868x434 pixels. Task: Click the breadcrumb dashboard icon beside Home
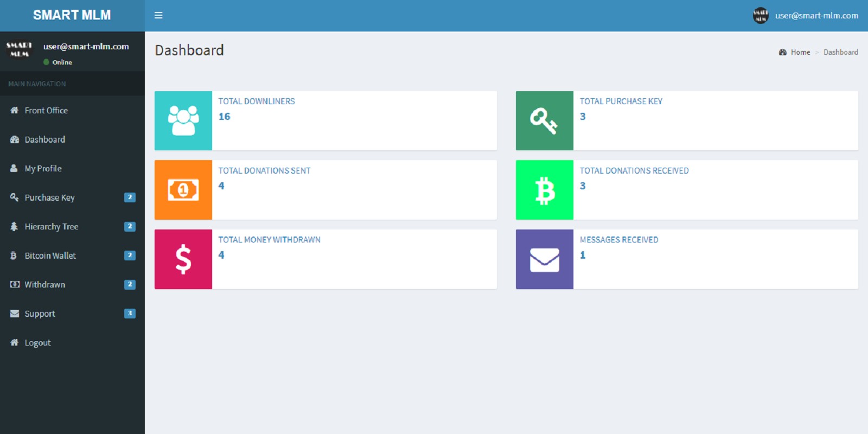[x=783, y=52]
